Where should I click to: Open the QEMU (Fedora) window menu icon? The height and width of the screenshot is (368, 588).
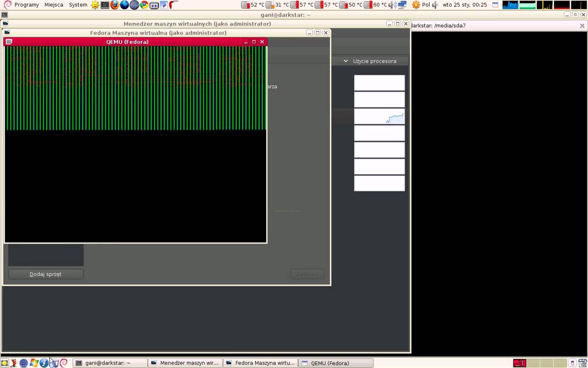(9, 42)
